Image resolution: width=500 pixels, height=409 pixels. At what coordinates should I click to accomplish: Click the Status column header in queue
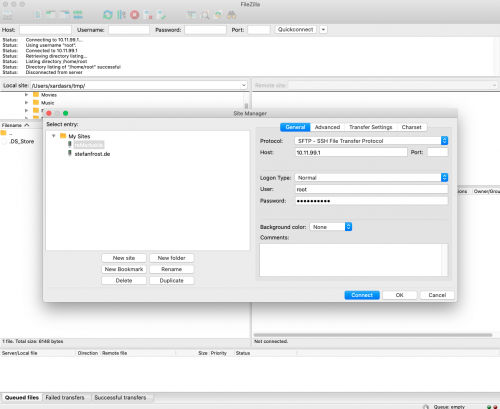243,353
